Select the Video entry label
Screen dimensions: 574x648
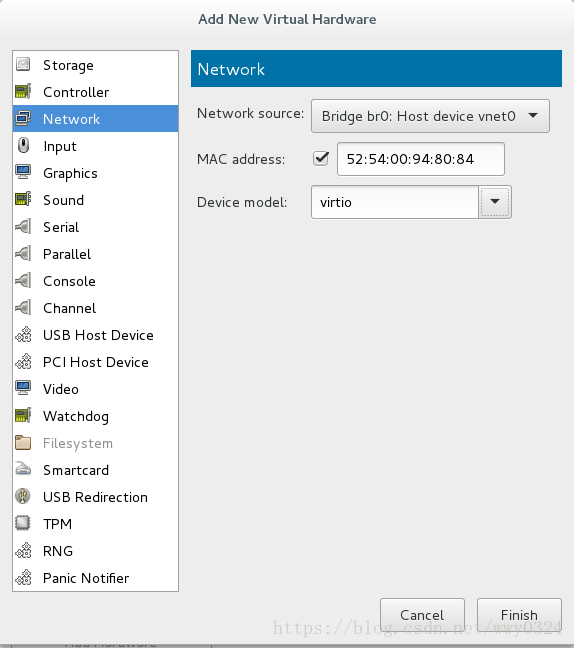tap(61, 389)
